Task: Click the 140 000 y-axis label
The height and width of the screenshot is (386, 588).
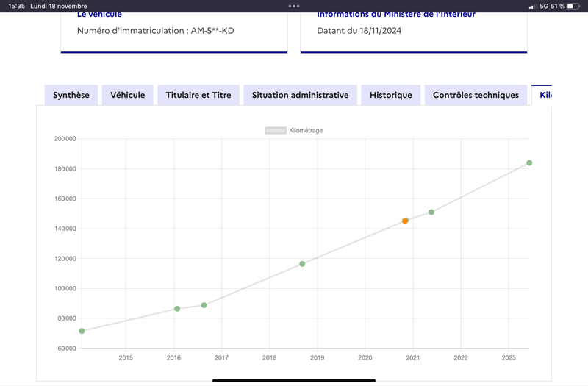Action: 65,229
